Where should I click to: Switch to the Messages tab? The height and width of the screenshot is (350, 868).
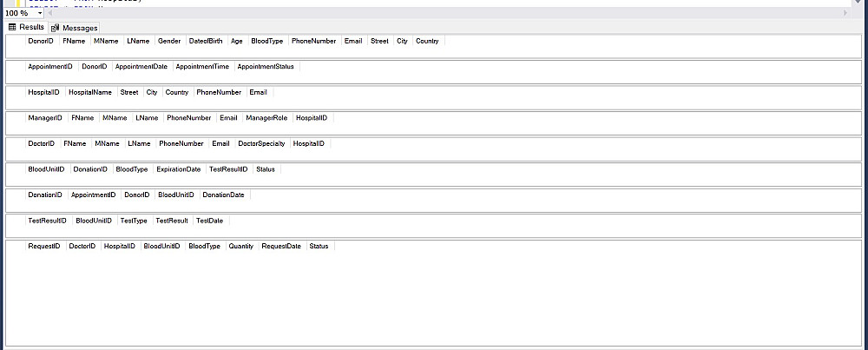click(75, 28)
